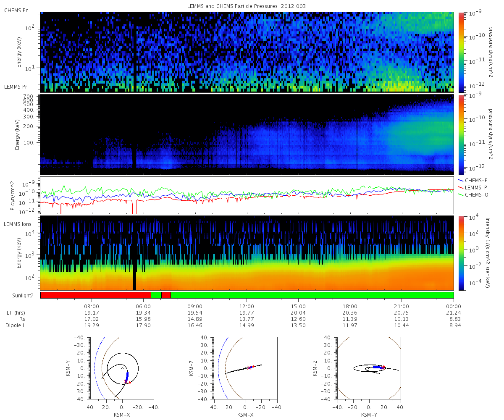Click the 'LT (hrs)' row label
Viewport: 504px width, 420px height.
16,313
